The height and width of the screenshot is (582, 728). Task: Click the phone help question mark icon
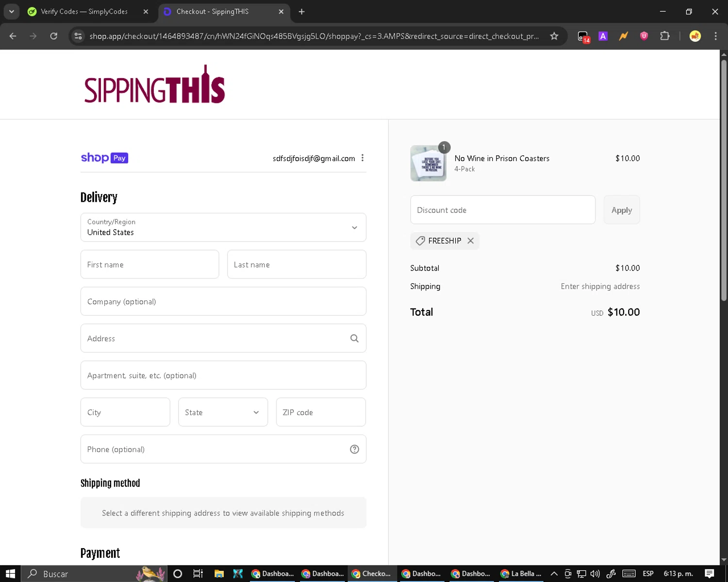coord(354,449)
